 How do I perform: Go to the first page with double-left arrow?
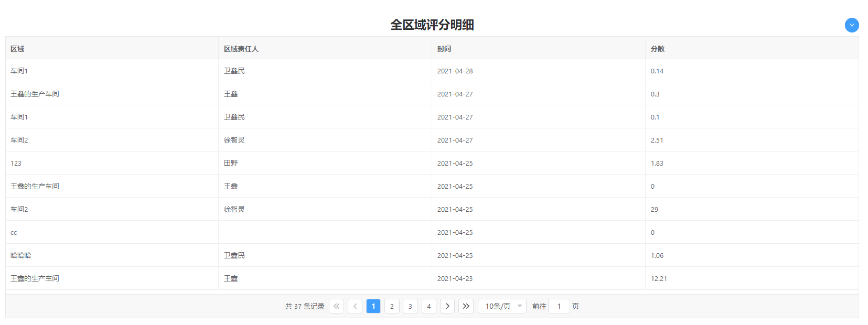click(x=336, y=306)
